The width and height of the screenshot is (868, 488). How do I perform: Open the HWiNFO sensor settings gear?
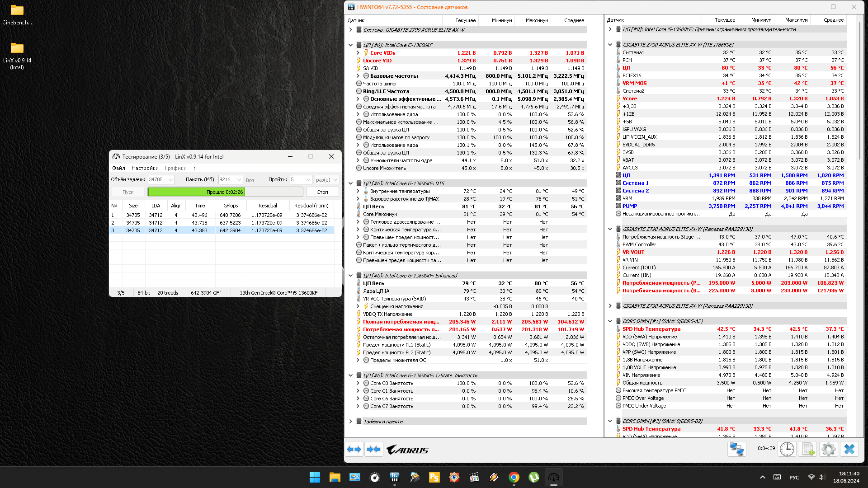tap(828, 449)
